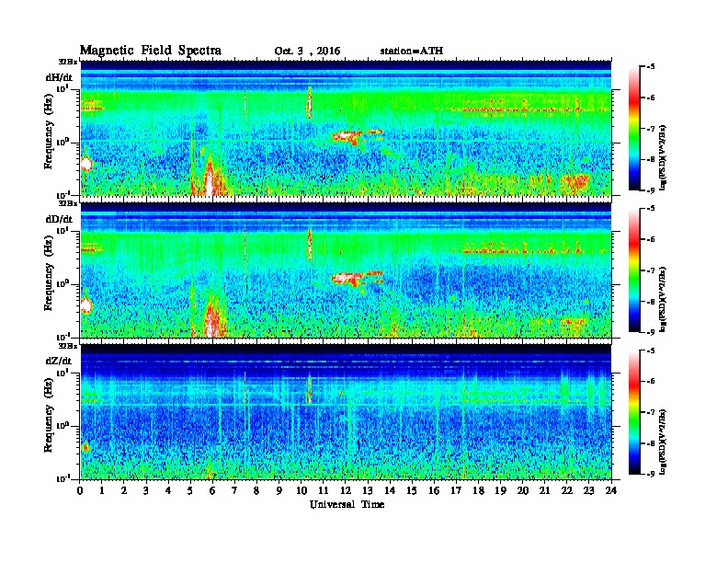This screenshot has height=563, width=728.
Task: Select the "dH/dt" panel label
Action: point(59,77)
